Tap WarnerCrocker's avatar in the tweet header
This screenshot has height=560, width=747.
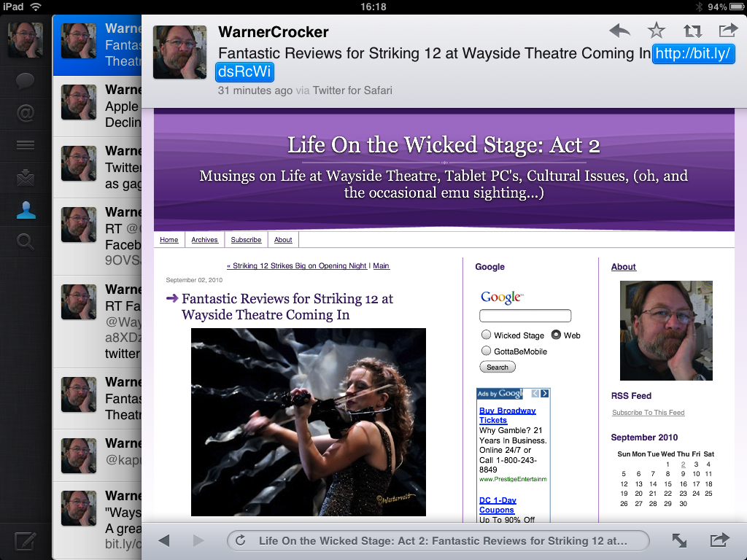179,52
